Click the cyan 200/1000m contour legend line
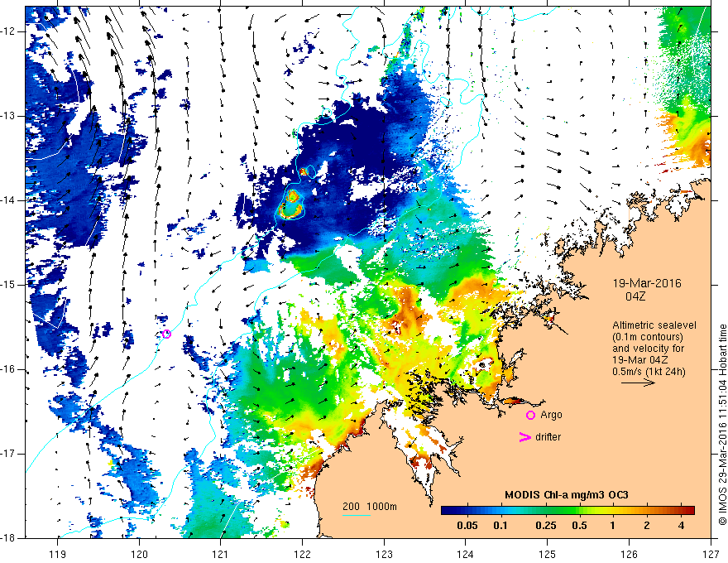Image resolution: width=728 pixels, height=563 pixels. (356, 515)
